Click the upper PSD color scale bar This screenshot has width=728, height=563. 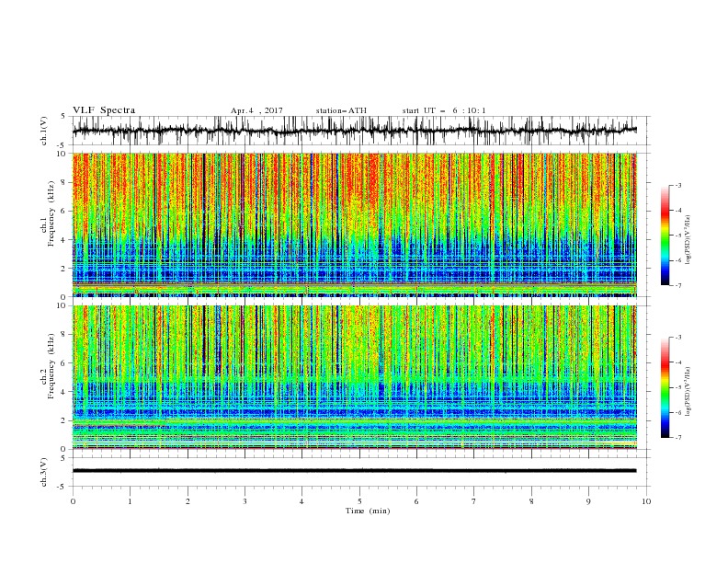(x=665, y=236)
